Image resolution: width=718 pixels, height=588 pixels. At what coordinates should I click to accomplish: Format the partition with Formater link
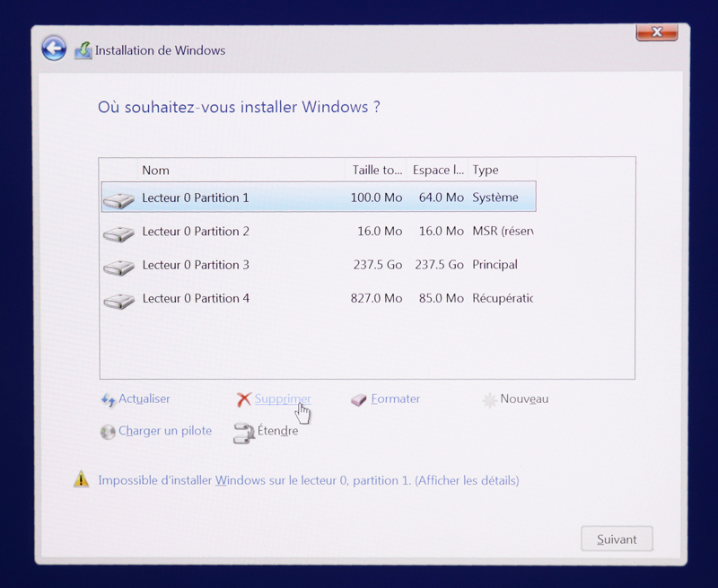coord(395,399)
